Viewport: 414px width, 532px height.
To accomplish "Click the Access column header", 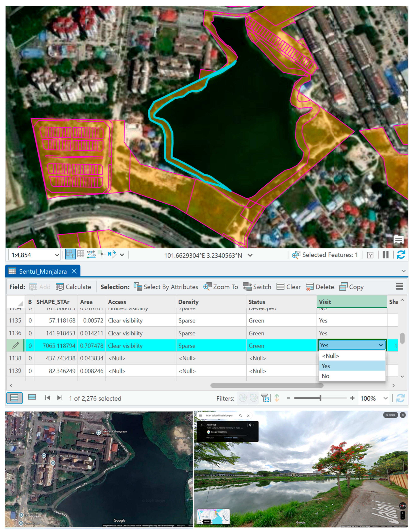I will coord(117,302).
